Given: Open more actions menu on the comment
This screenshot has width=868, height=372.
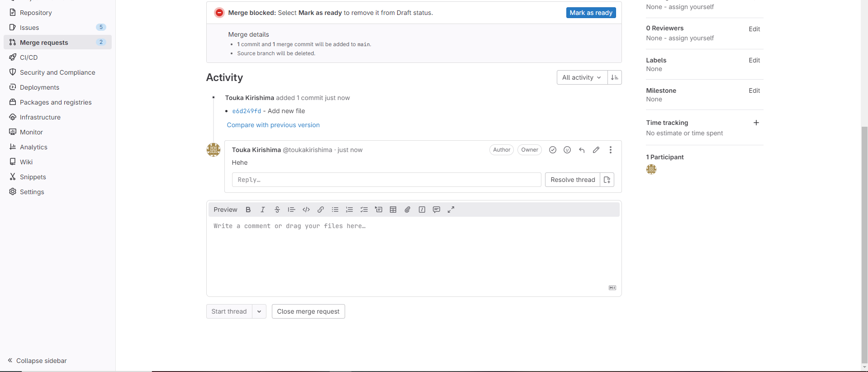Looking at the screenshot, I should [611, 150].
